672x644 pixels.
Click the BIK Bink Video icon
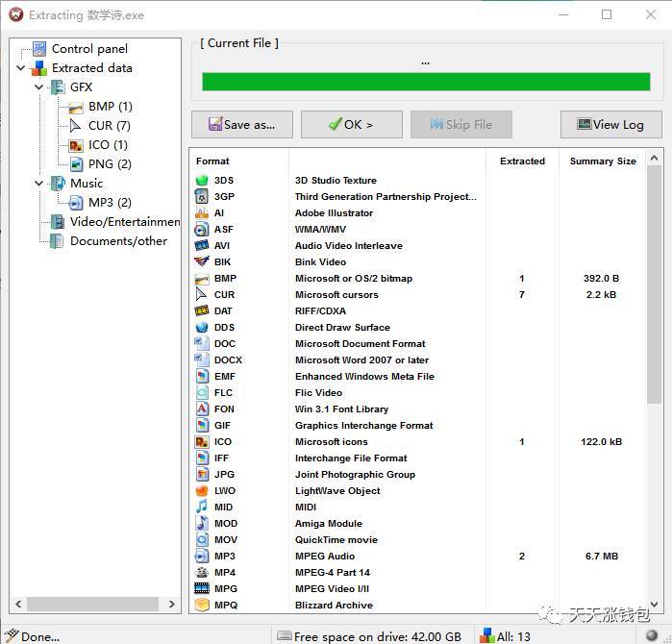202,261
